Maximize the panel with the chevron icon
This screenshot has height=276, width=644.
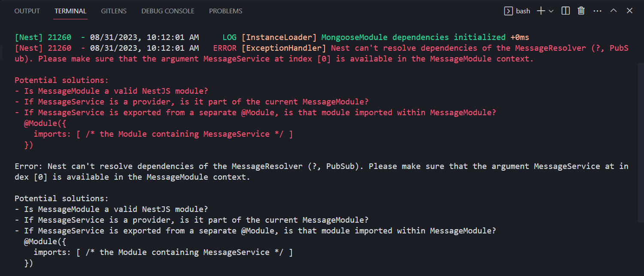pyautogui.click(x=613, y=10)
